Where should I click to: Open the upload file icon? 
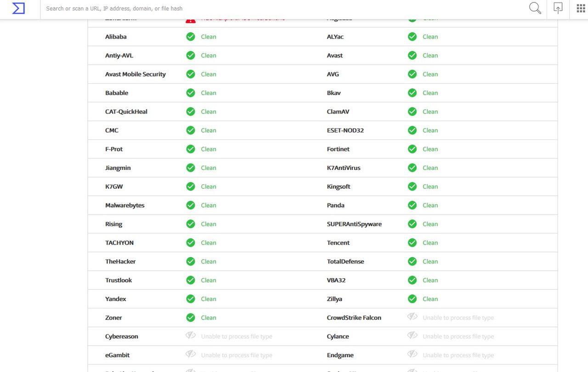coord(558,8)
